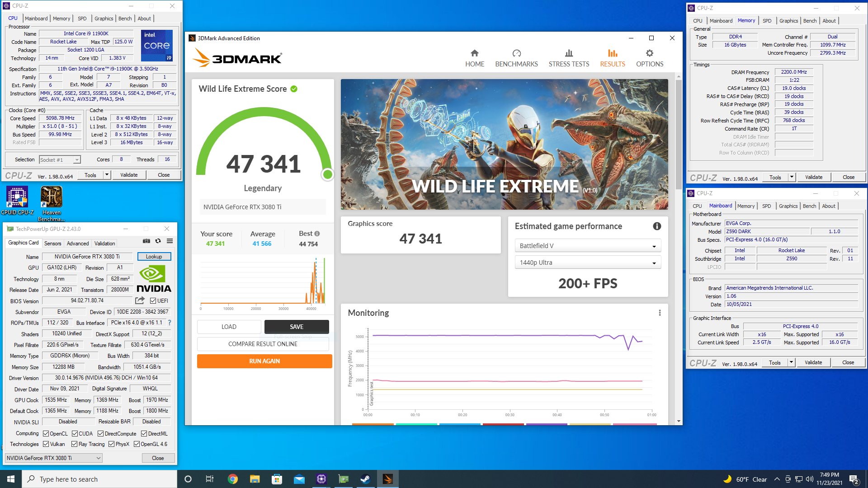Switch to 3DMark taskbar icon
This screenshot has height=488, width=868.
(x=387, y=479)
